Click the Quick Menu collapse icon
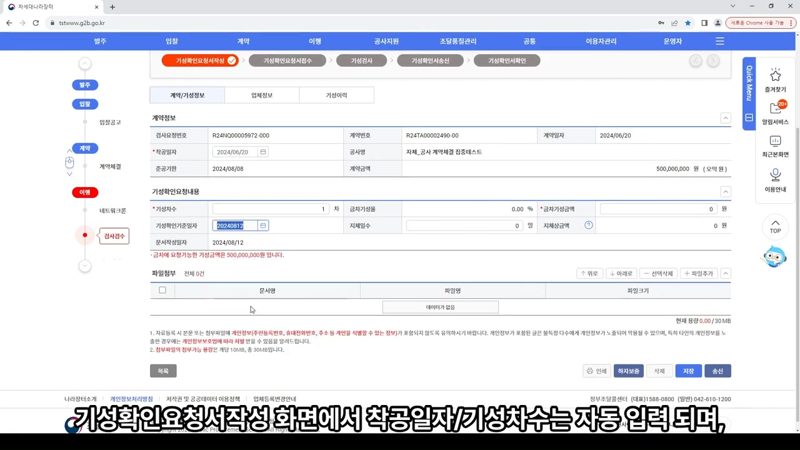800x450 pixels. 748,117
